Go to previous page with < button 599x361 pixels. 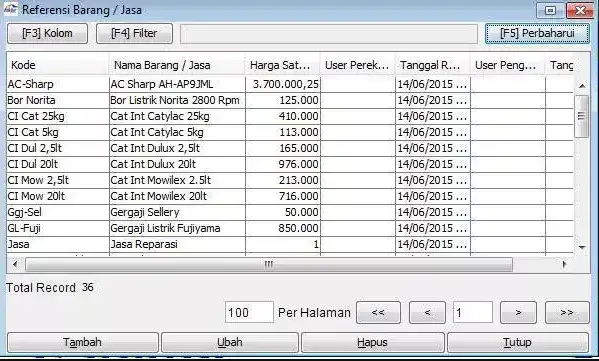point(427,312)
